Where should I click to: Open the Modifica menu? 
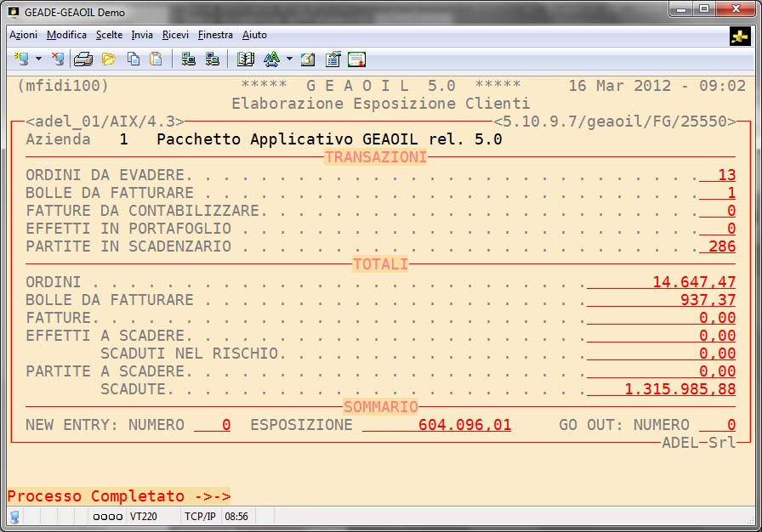[x=66, y=35]
